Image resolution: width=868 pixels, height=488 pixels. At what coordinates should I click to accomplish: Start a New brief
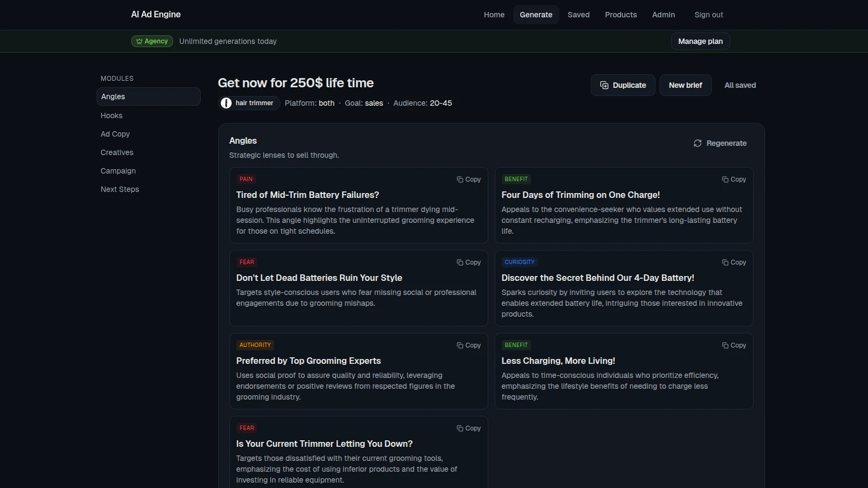tap(685, 85)
